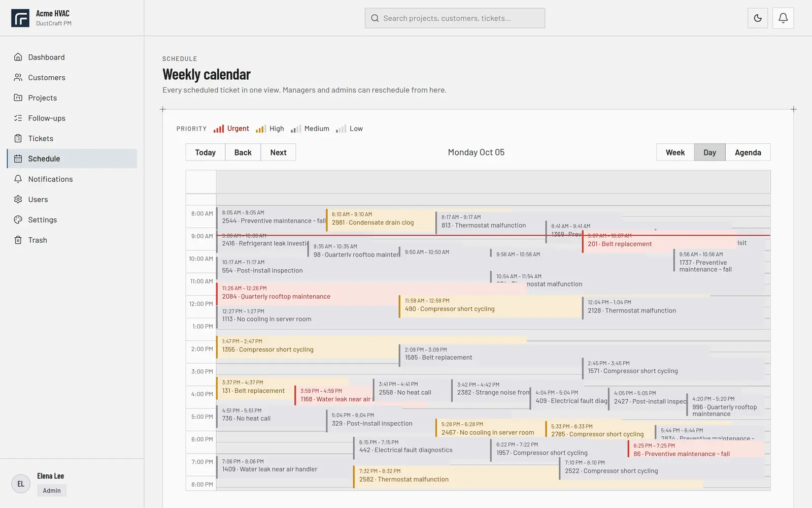Focus the search projects input field

tap(455, 18)
